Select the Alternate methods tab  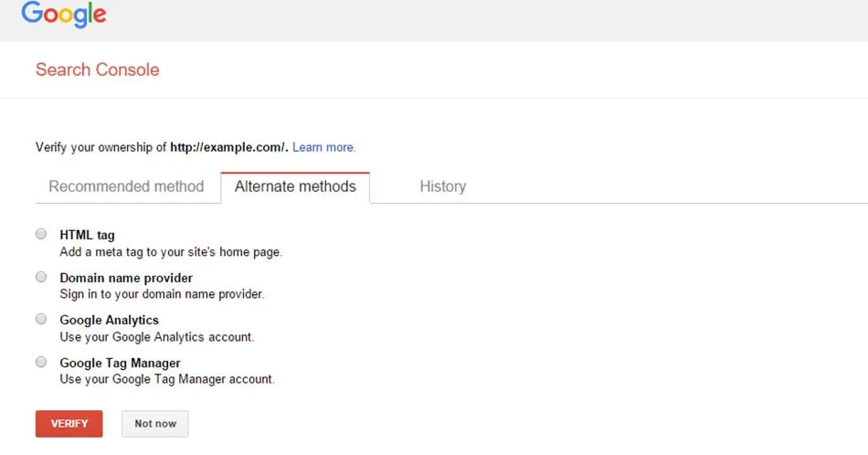click(x=295, y=186)
